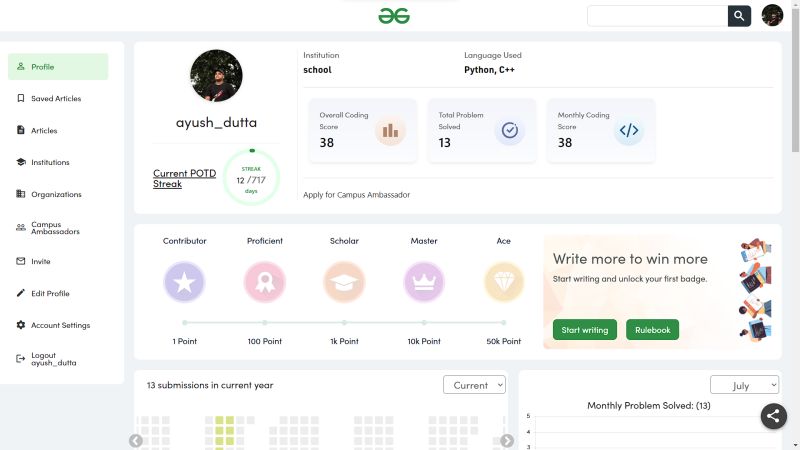Viewport: 800px width, 450px height.
Task: Open the Current POTD Streak link
Action: pyautogui.click(x=185, y=179)
